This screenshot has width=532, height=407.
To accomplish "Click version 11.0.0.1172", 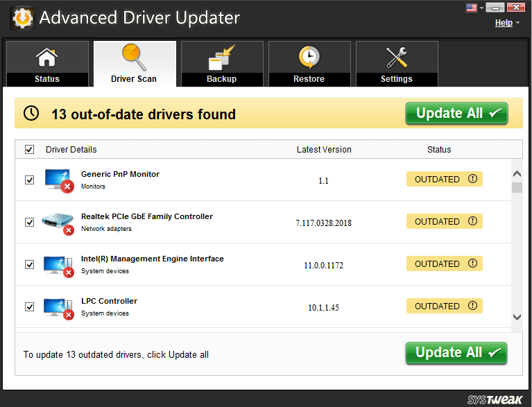I will (323, 266).
